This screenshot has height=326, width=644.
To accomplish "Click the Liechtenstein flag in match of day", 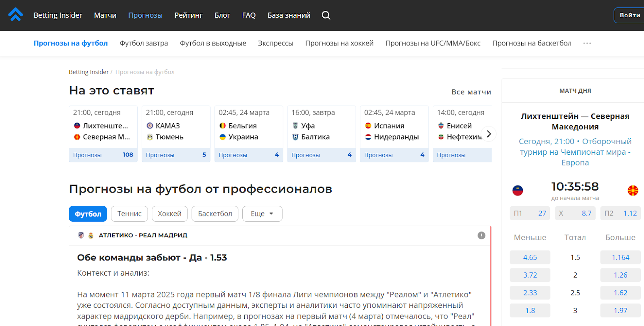I will click(518, 191).
